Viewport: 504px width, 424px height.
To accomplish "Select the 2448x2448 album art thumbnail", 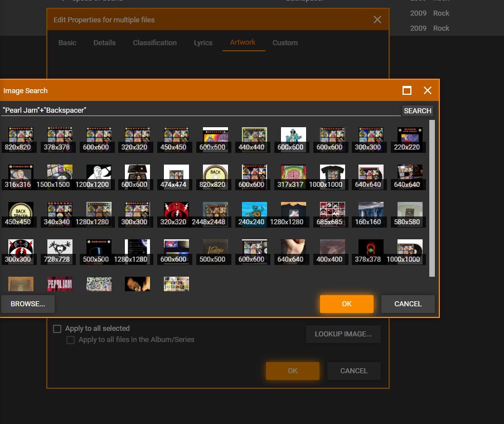I will 215,214.
